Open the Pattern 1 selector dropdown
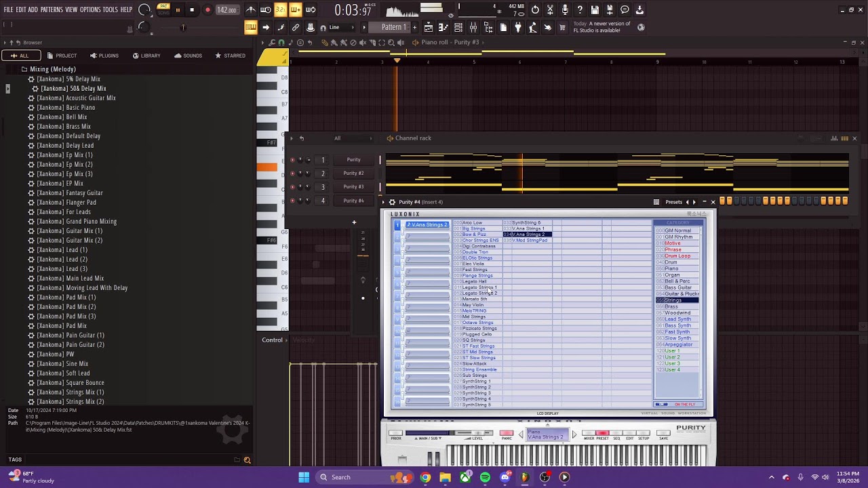Image resolution: width=868 pixels, height=488 pixels. (x=393, y=27)
